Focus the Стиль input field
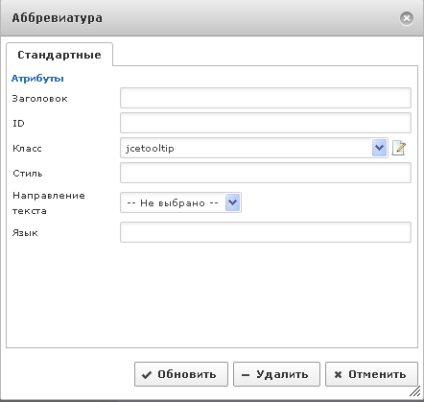The image size is (424, 402). 265,173
